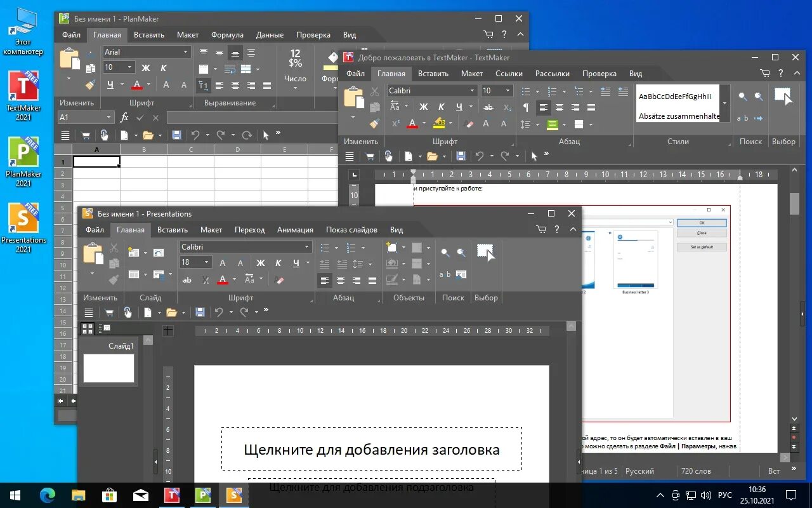The height and width of the screenshot is (508, 812).
Task: Toggle bold (Ж) formatting in TextMaker
Action: (x=423, y=106)
